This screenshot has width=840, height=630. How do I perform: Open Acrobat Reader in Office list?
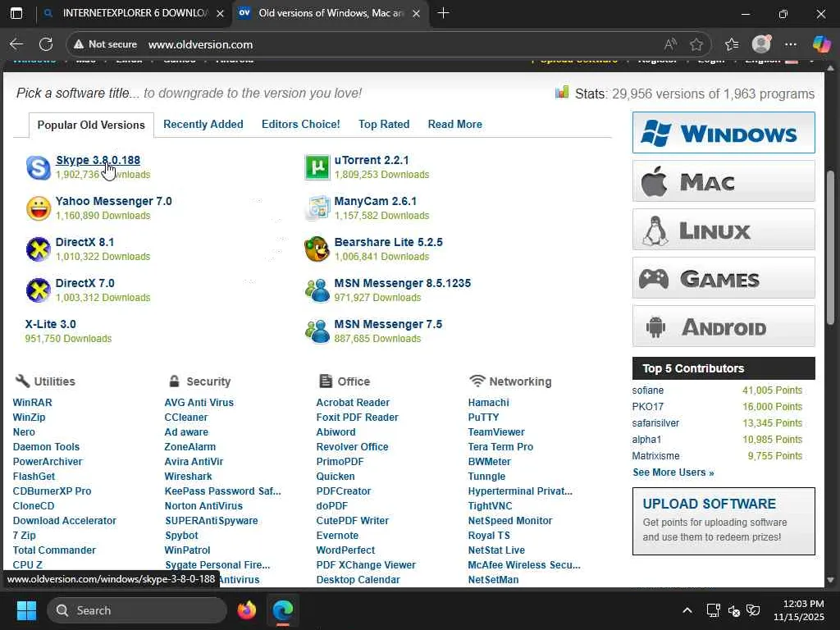click(x=353, y=402)
